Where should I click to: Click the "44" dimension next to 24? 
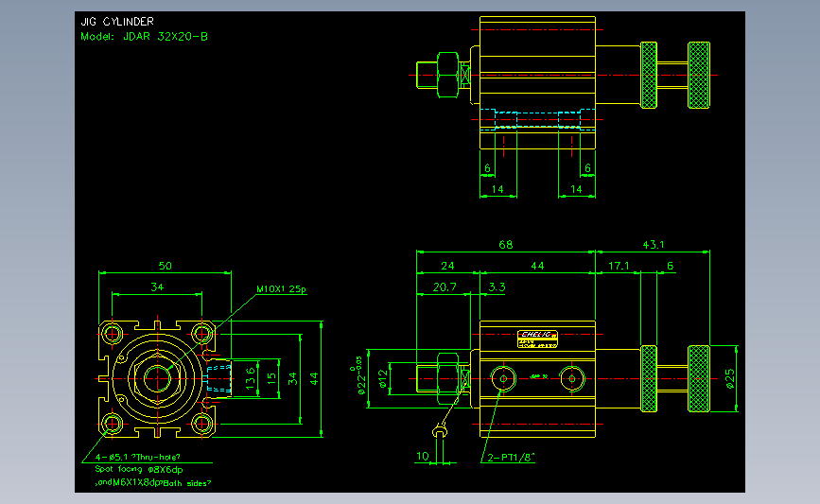(x=537, y=266)
